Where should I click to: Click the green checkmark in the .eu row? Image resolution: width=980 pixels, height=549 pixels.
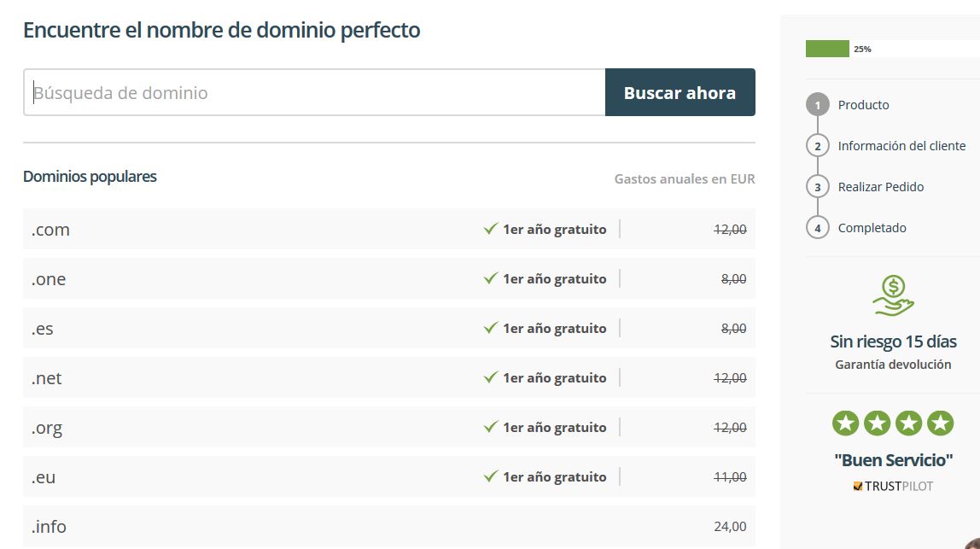491,476
